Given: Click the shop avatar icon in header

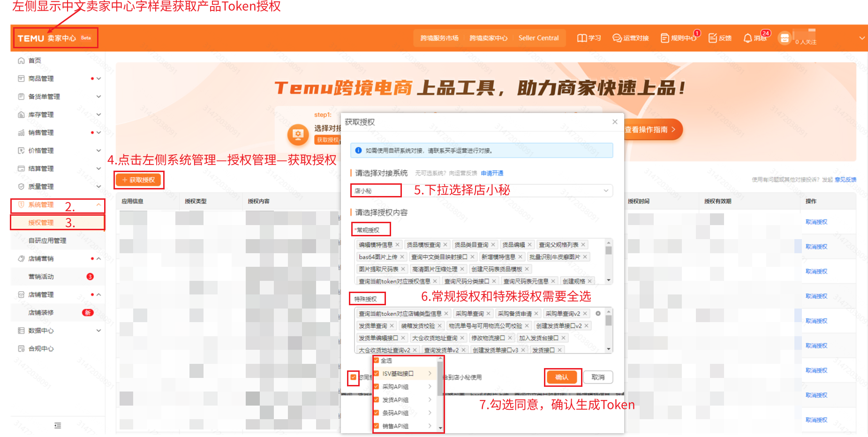Looking at the screenshot, I should coord(785,38).
